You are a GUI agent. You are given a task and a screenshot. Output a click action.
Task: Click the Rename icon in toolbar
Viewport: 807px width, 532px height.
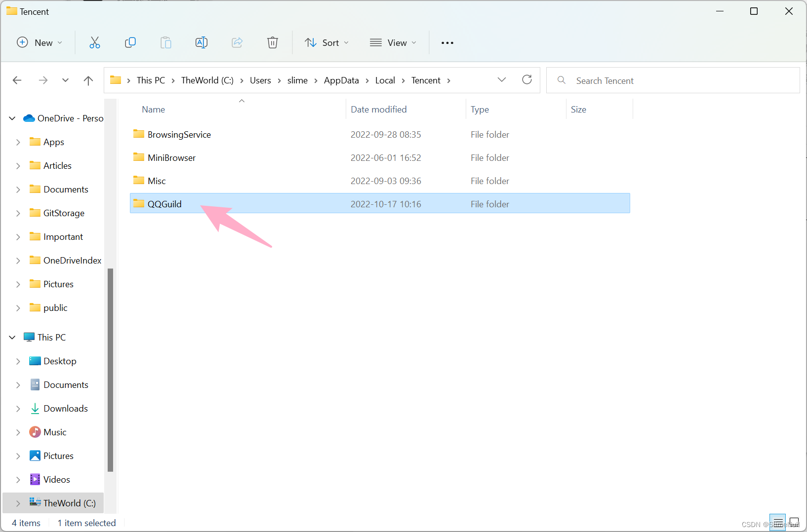[202, 43]
